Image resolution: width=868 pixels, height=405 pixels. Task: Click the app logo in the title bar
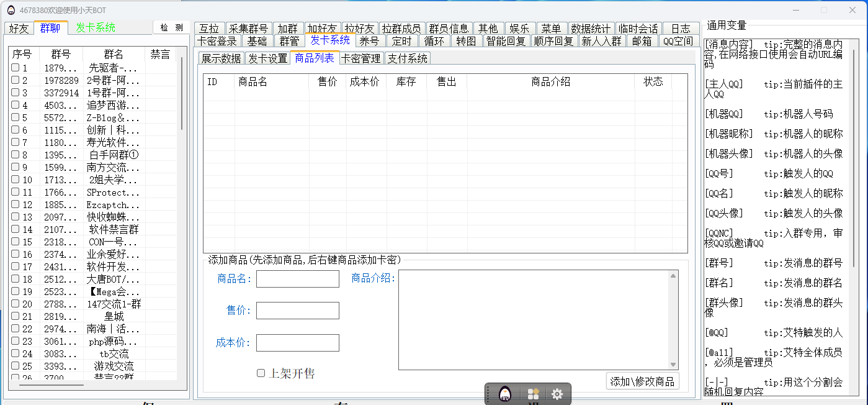11,10
